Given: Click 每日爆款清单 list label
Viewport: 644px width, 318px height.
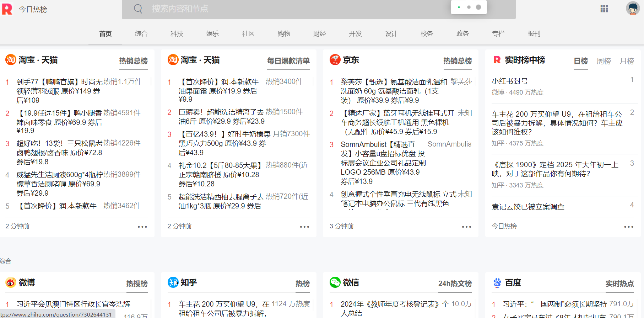Looking at the screenshot, I should 288,61.
